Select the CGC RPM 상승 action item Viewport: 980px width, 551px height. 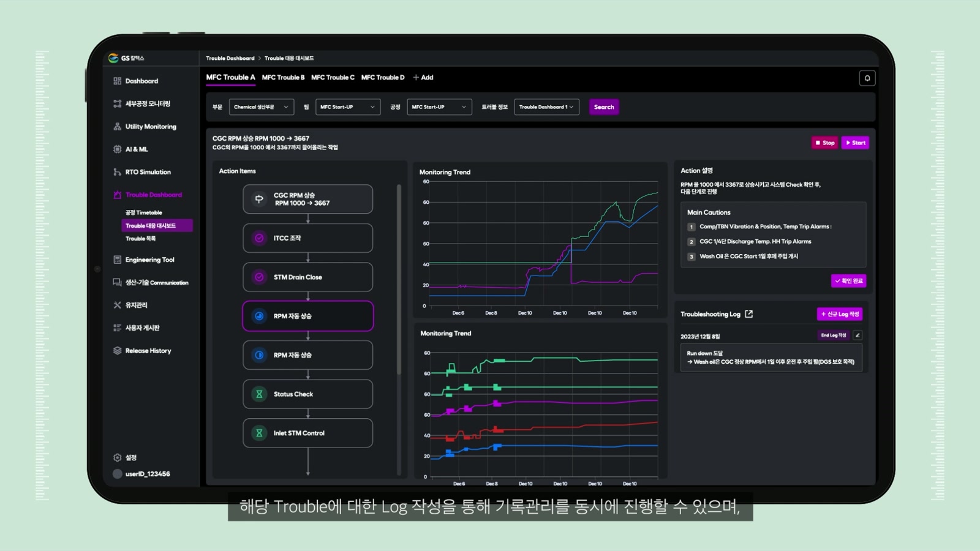(x=308, y=199)
